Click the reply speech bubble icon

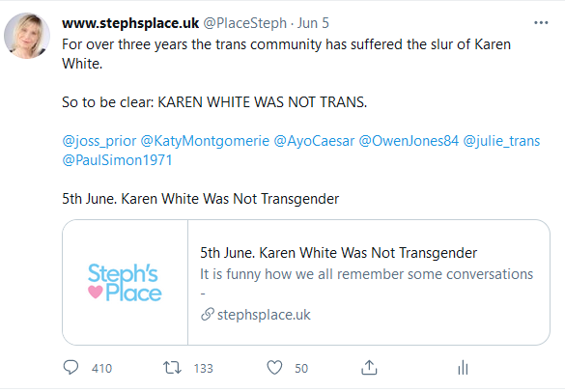pos(71,368)
